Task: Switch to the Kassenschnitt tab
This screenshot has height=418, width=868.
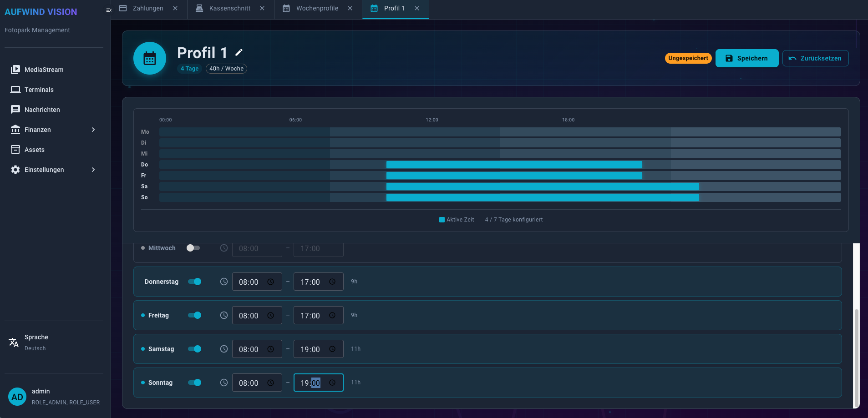Action: (229, 8)
